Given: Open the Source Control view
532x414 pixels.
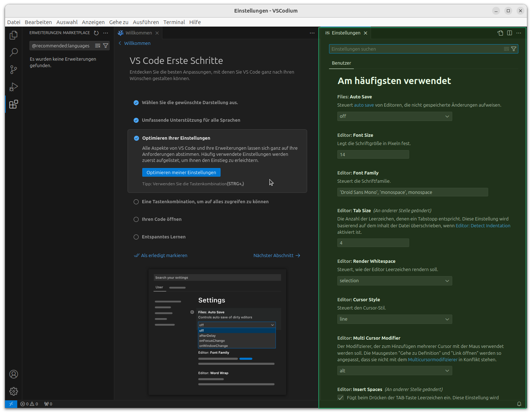Looking at the screenshot, I should 14,70.
